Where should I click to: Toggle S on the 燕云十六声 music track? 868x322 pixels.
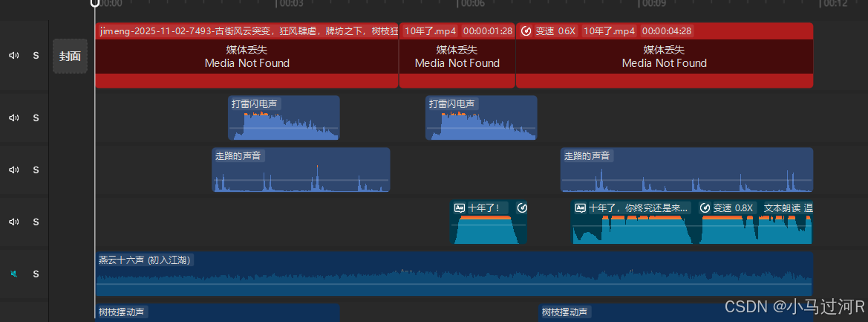coord(36,274)
